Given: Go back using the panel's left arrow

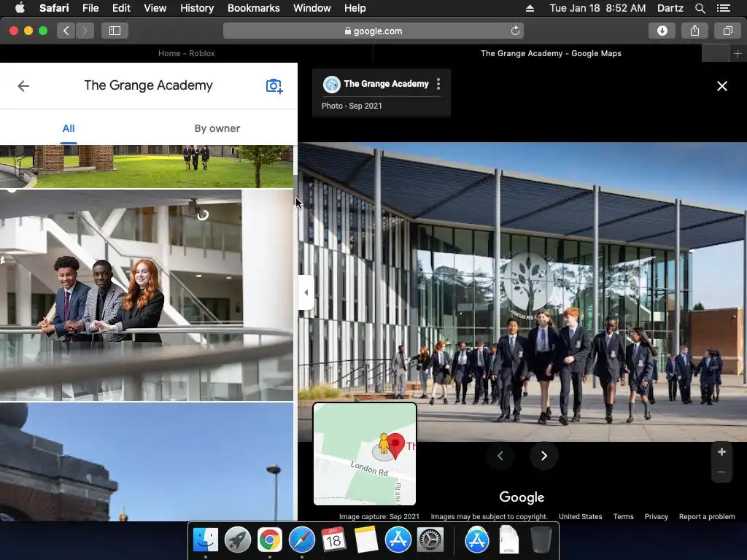Looking at the screenshot, I should point(23,86).
